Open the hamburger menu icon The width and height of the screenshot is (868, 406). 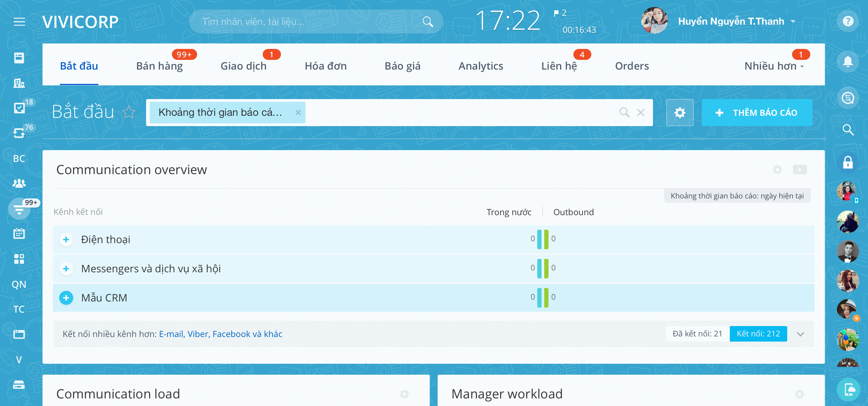tap(19, 22)
